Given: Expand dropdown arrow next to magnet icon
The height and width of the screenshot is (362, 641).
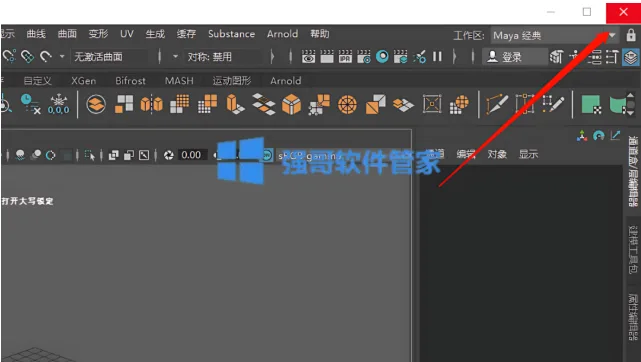Looking at the screenshot, I should pos(62,56).
